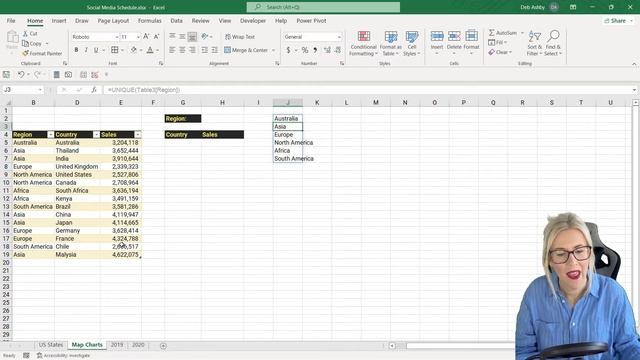The image size is (640, 360).
Task: Increase font size with larger A
Action: point(146,37)
